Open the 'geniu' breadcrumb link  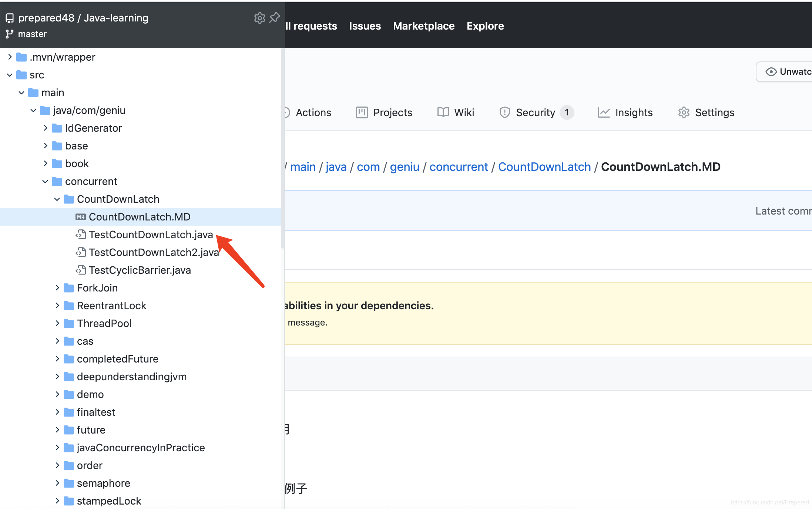point(405,167)
